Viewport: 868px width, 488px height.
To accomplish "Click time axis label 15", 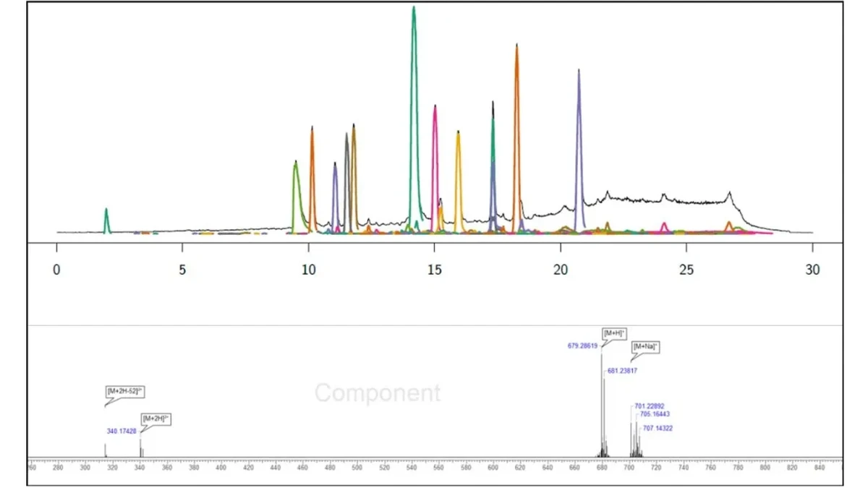I will (x=435, y=270).
